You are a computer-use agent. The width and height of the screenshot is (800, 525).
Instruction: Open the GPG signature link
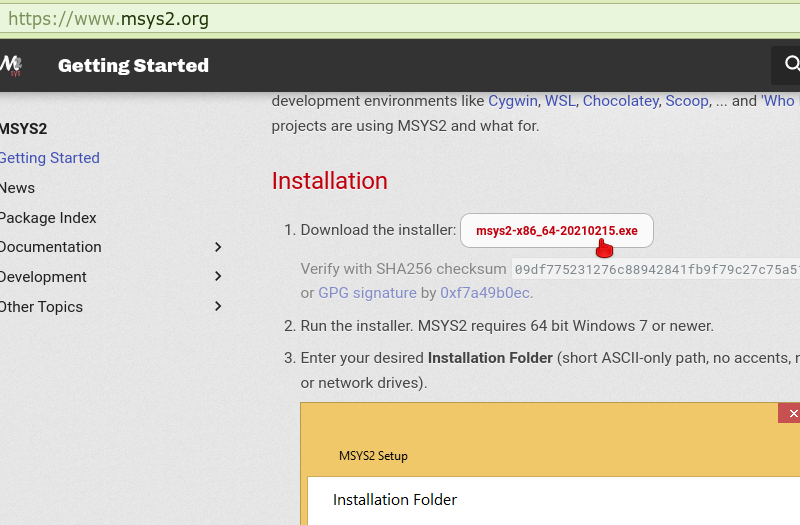pyautogui.click(x=367, y=293)
